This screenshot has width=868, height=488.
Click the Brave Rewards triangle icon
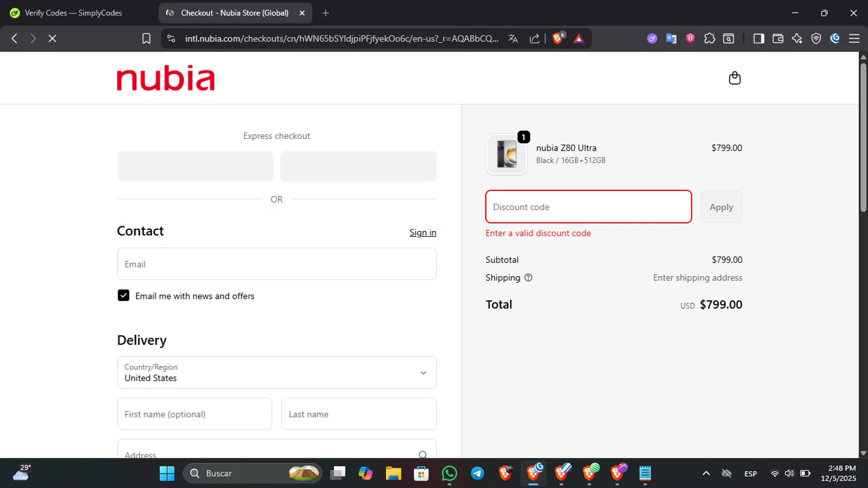point(579,38)
